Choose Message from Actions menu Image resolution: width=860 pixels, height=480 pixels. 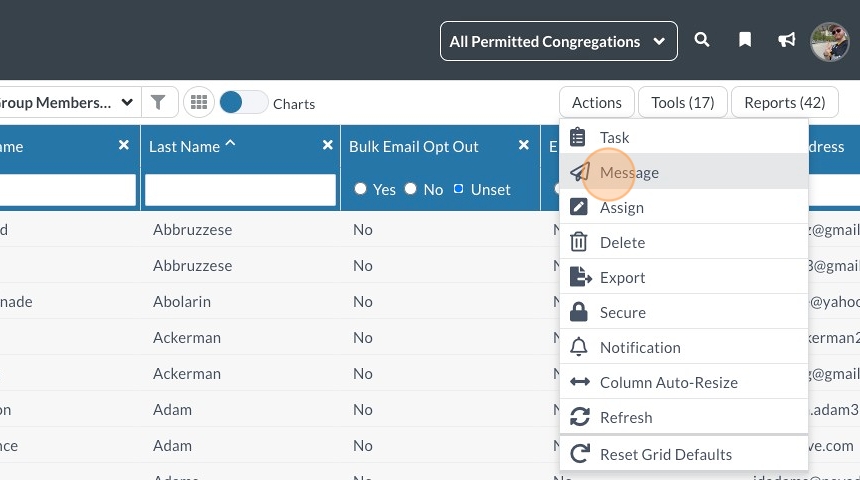click(629, 172)
